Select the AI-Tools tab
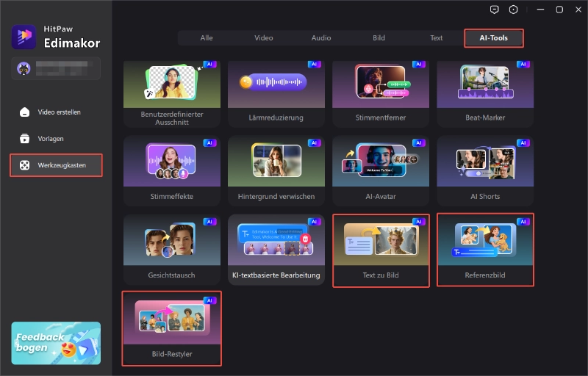 [x=493, y=38]
